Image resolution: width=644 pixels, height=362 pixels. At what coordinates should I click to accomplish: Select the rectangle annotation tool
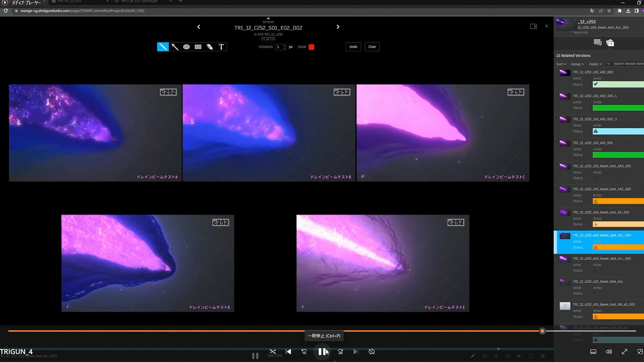click(x=198, y=46)
